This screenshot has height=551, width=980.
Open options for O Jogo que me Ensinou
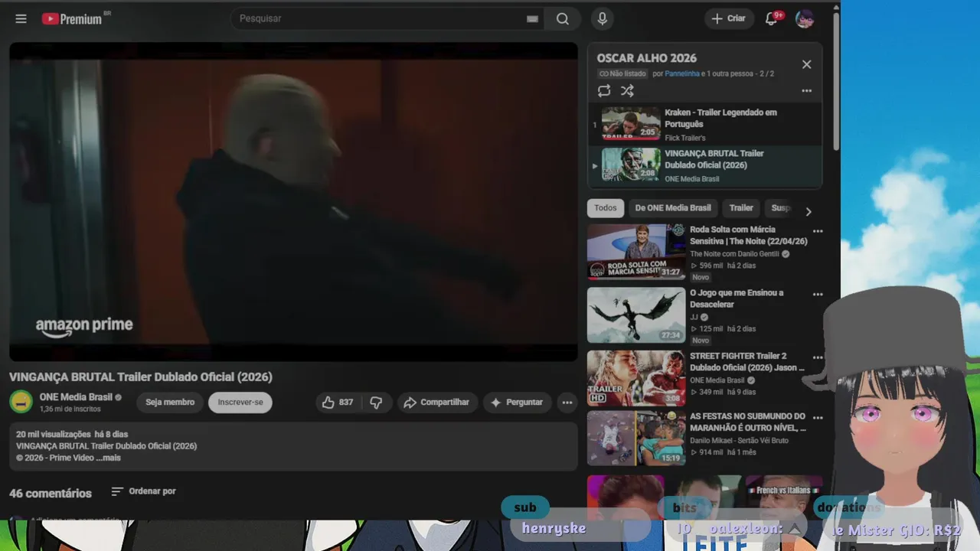818,295
